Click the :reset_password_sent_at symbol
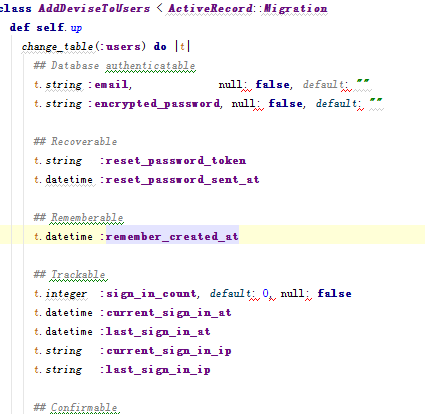 [180, 180]
